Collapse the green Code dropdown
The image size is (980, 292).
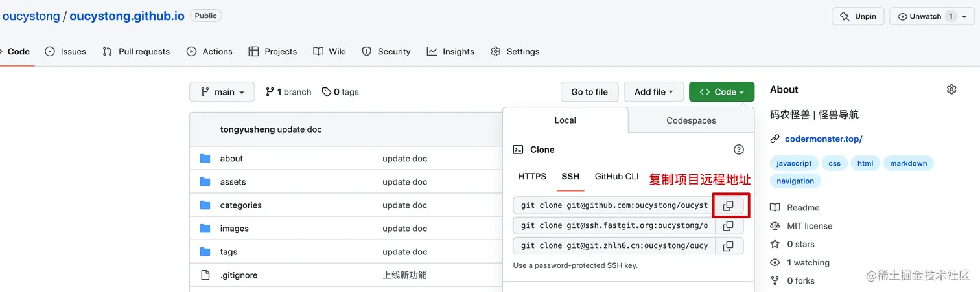click(x=721, y=92)
